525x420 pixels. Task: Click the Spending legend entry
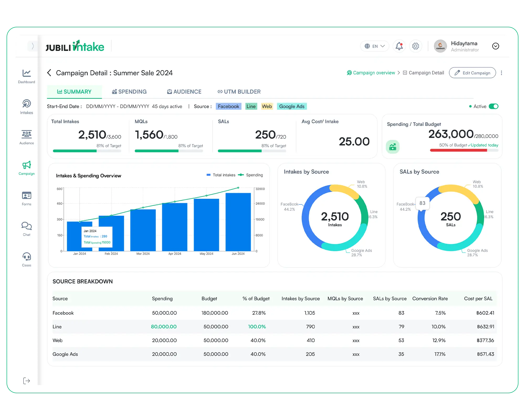(x=250, y=175)
